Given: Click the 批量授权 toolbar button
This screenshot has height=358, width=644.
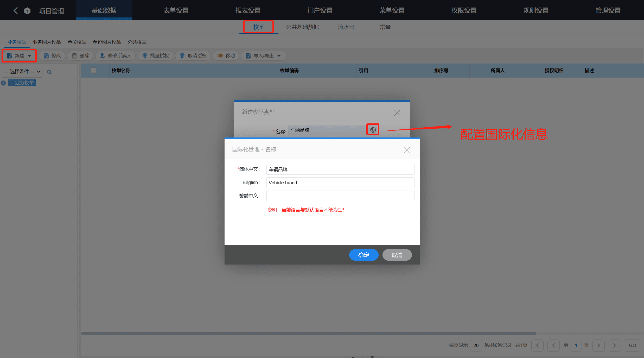Looking at the screenshot, I should pos(156,56).
